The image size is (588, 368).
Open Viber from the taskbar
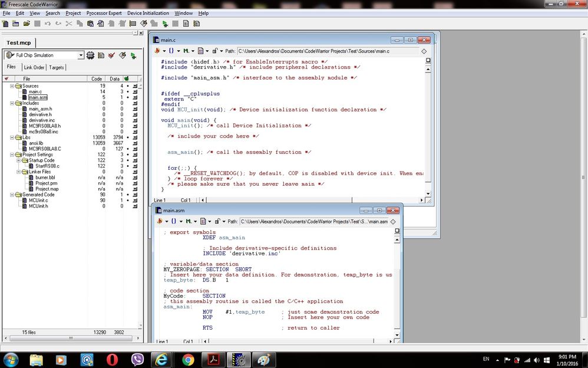(x=137, y=360)
